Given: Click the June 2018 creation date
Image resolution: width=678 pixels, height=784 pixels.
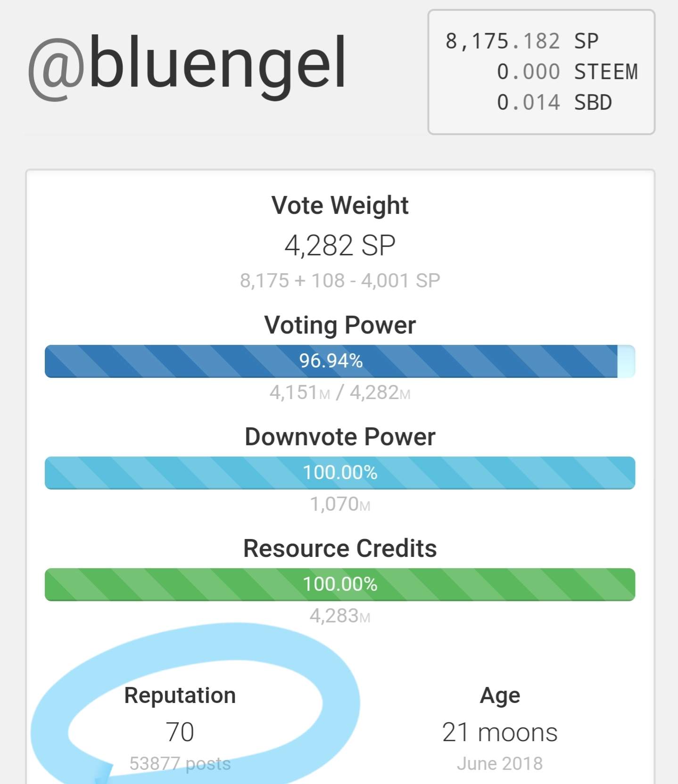Looking at the screenshot, I should (x=500, y=764).
